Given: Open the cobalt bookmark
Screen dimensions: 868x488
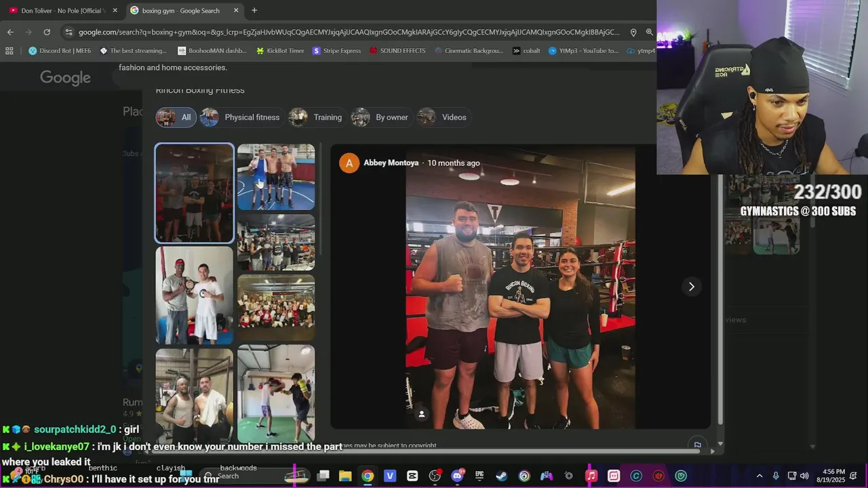Looking at the screenshot, I should tap(526, 50).
